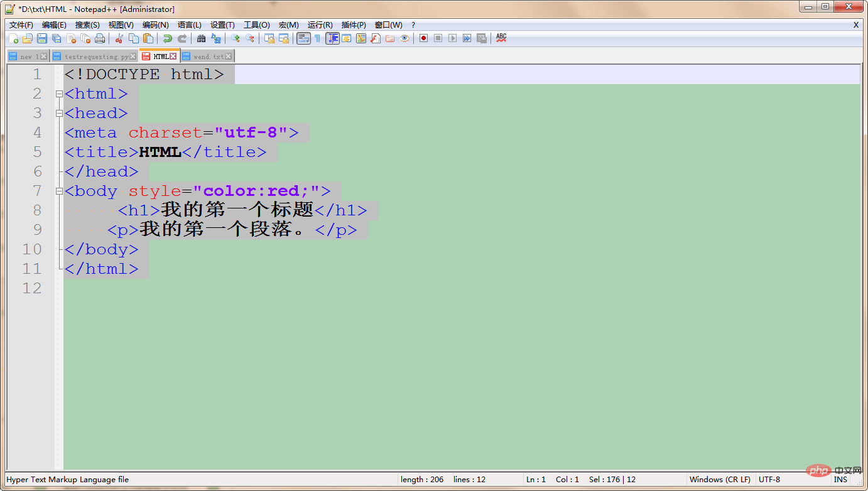Cut selection using scissors icon
868x491 pixels.
(119, 38)
